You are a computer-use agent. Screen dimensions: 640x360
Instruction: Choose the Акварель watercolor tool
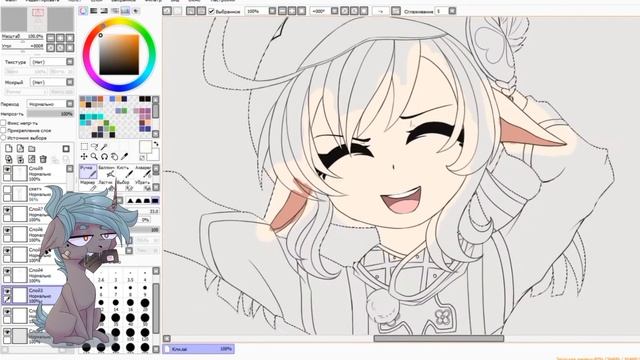click(142, 171)
